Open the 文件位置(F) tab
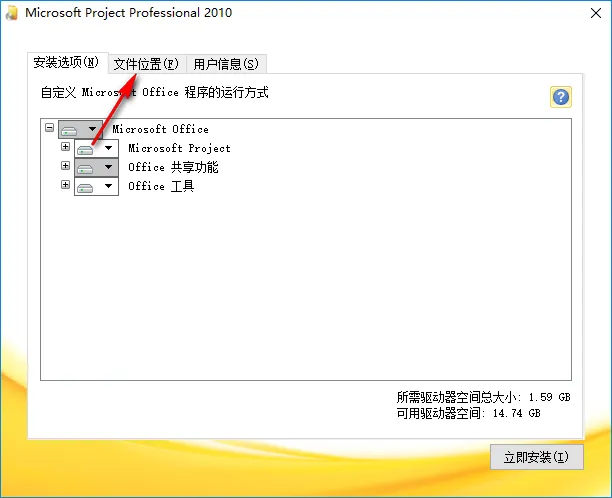The height and width of the screenshot is (498, 612). (146, 64)
